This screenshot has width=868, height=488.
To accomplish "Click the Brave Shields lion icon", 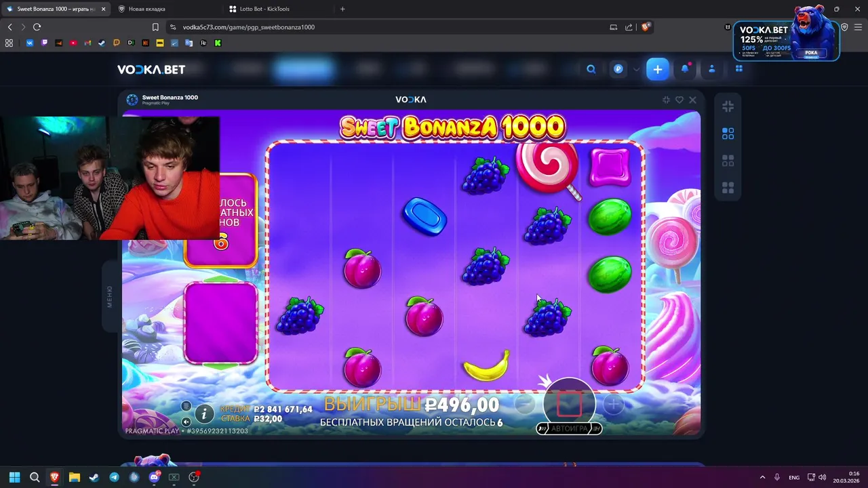I will coord(646,27).
